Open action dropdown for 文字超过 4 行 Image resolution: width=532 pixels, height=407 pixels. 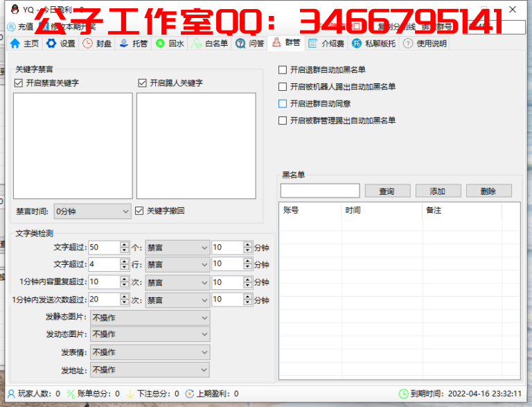pos(177,265)
